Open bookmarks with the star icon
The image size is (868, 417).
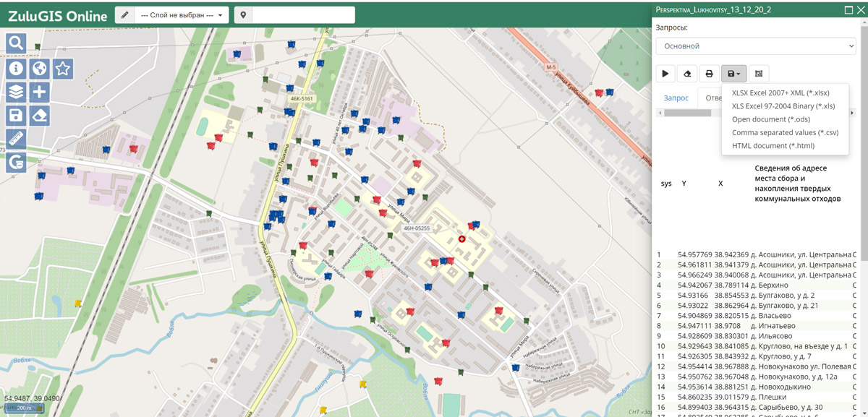[63, 69]
